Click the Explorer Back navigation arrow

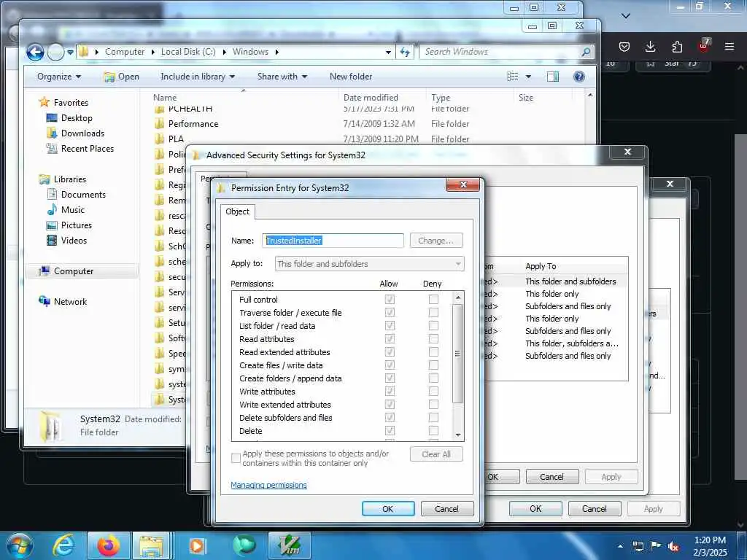(35, 52)
